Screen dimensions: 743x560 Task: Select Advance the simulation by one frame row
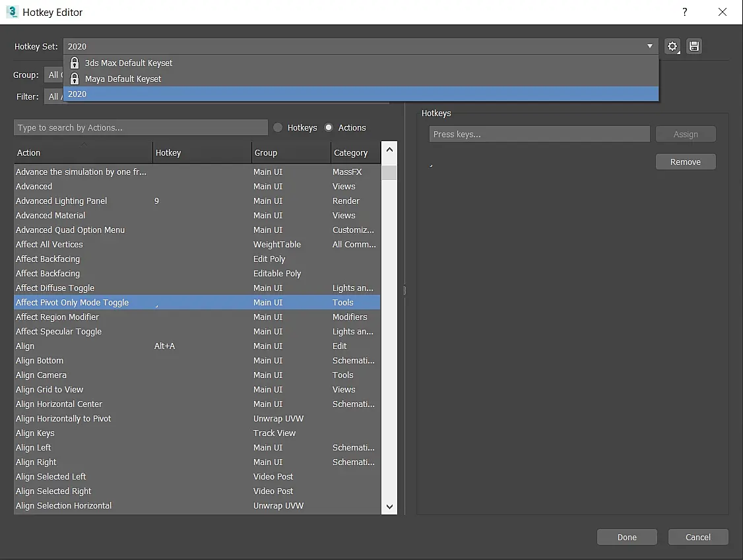tap(197, 172)
